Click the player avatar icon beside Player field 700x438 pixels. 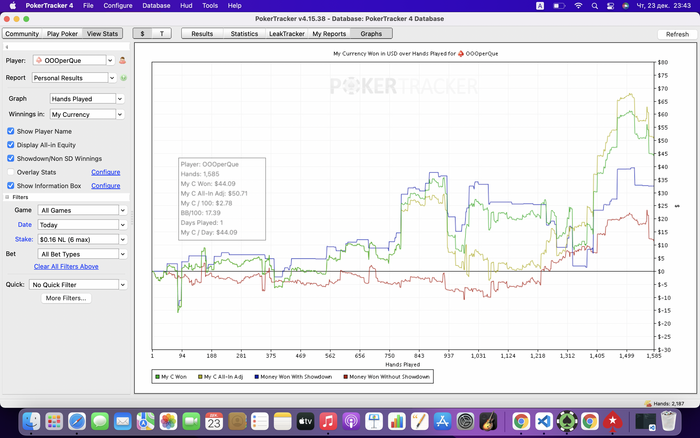tap(122, 60)
